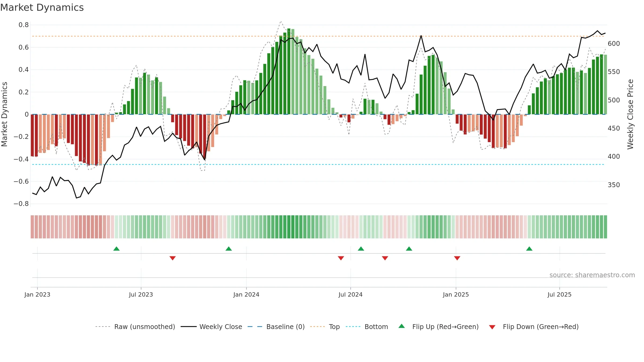Click the 600 tick on right axis
The height and width of the screenshot is (362, 644).
pyautogui.click(x=614, y=44)
